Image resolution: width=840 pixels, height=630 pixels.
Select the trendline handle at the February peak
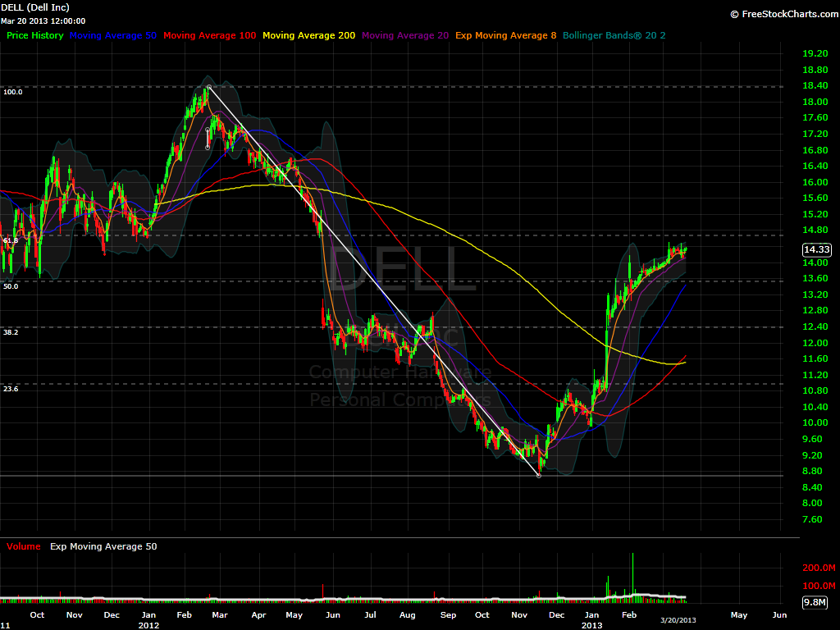point(209,86)
